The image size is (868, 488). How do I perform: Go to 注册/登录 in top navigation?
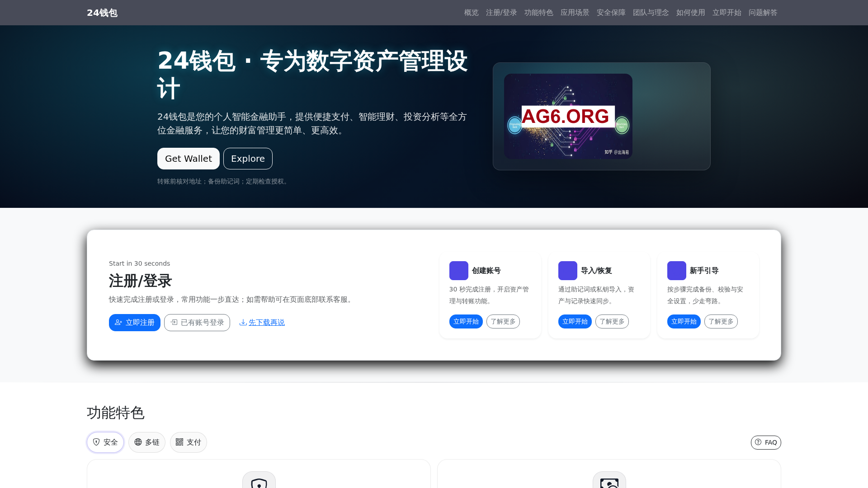pyautogui.click(x=501, y=13)
